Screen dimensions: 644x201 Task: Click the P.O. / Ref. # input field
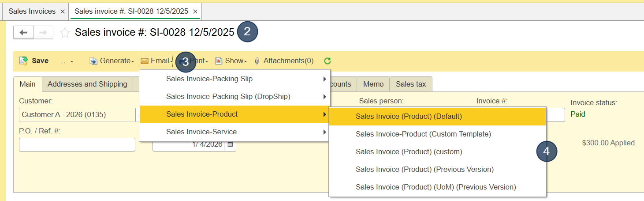pos(77,145)
